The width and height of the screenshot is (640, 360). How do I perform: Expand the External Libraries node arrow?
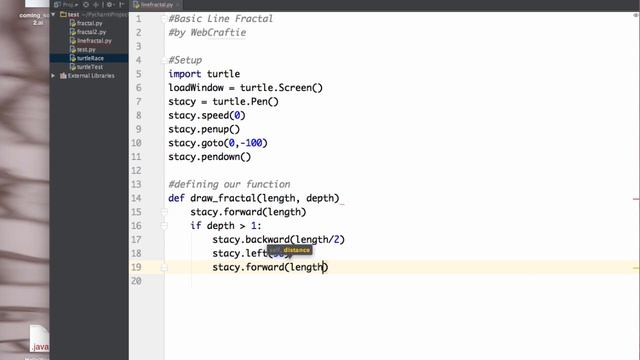point(53,76)
